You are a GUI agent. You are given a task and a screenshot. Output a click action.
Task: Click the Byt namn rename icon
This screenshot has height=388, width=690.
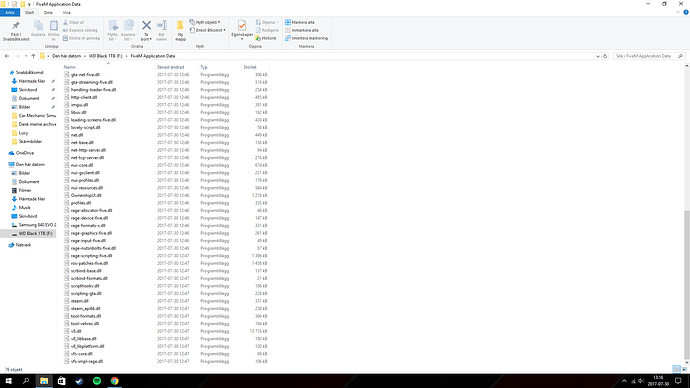pyautogui.click(x=161, y=30)
